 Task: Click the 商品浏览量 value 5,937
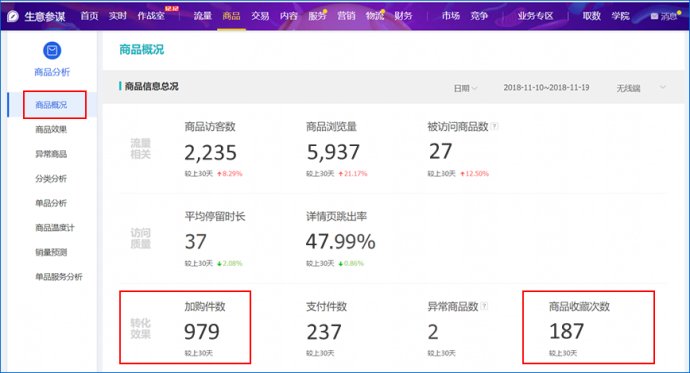[333, 152]
